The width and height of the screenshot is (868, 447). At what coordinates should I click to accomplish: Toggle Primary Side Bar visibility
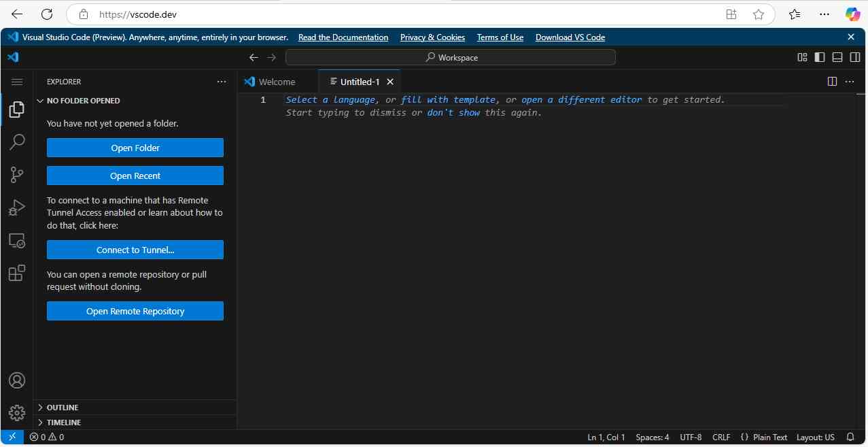(x=820, y=58)
